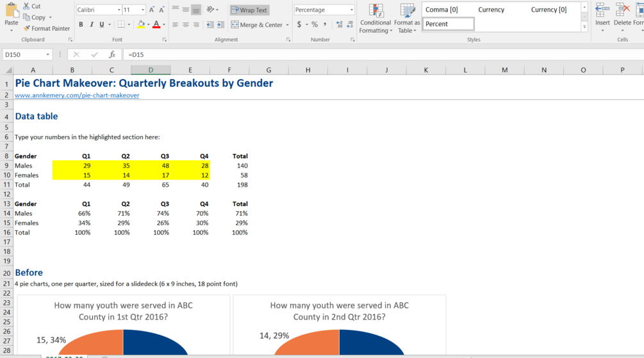Apply the Percent cell style
The image size is (644, 358).
(448, 24)
